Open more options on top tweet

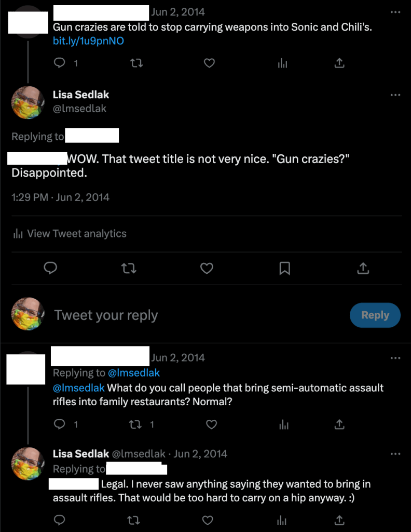pyautogui.click(x=395, y=12)
